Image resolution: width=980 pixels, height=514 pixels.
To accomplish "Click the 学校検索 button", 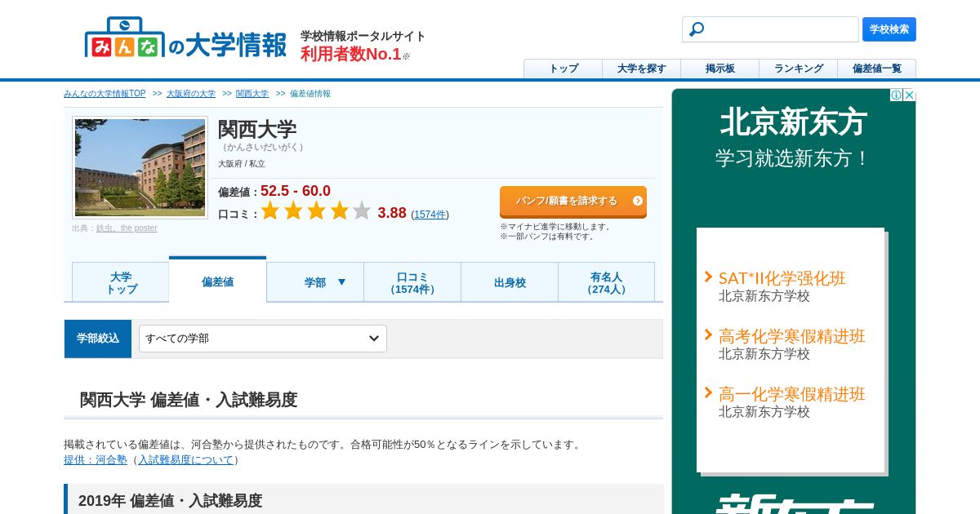I will click(889, 29).
